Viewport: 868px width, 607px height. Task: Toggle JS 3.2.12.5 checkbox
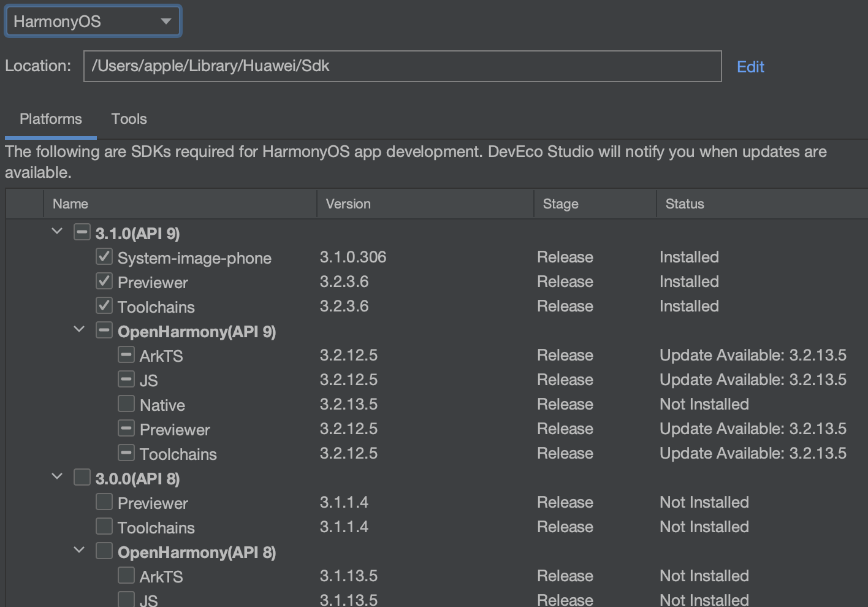126,379
